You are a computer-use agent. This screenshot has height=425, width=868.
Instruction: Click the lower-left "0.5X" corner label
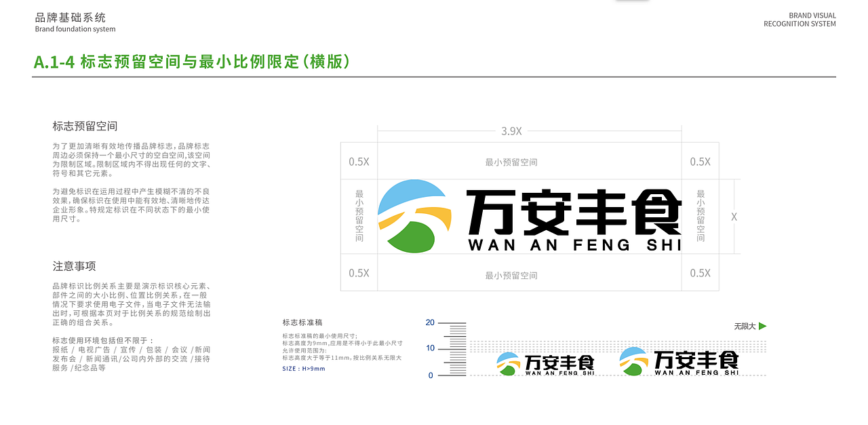tap(359, 273)
